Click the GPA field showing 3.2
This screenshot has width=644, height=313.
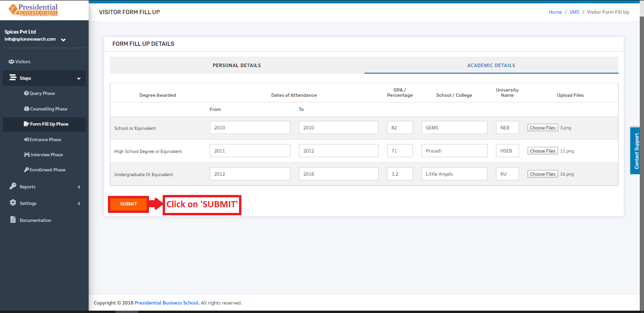(400, 174)
